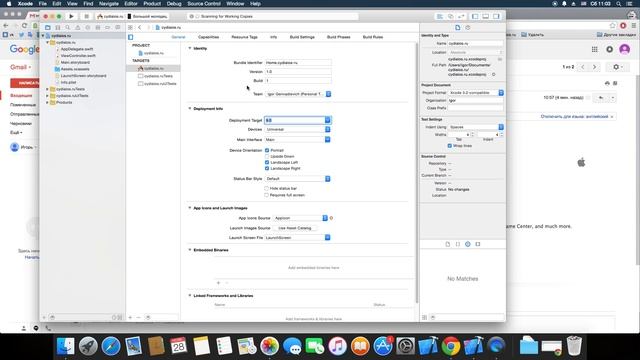Switch to the Version editor
This screenshot has height=360, width=640.
point(461,16)
